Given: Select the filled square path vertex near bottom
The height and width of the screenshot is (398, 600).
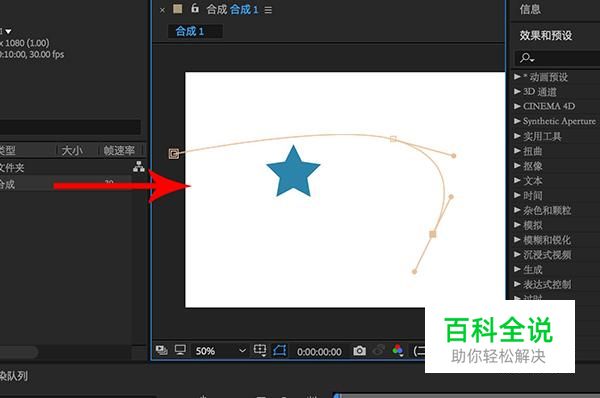Looking at the screenshot, I should [x=433, y=234].
